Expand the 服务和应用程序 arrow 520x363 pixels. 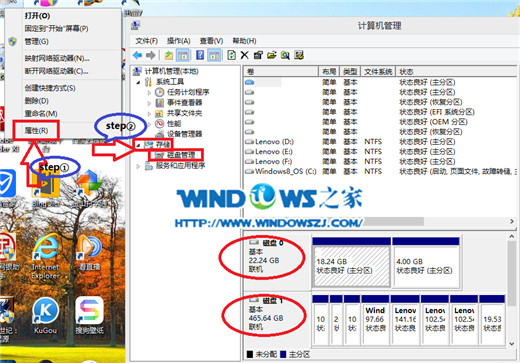pyautogui.click(x=138, y=166)
